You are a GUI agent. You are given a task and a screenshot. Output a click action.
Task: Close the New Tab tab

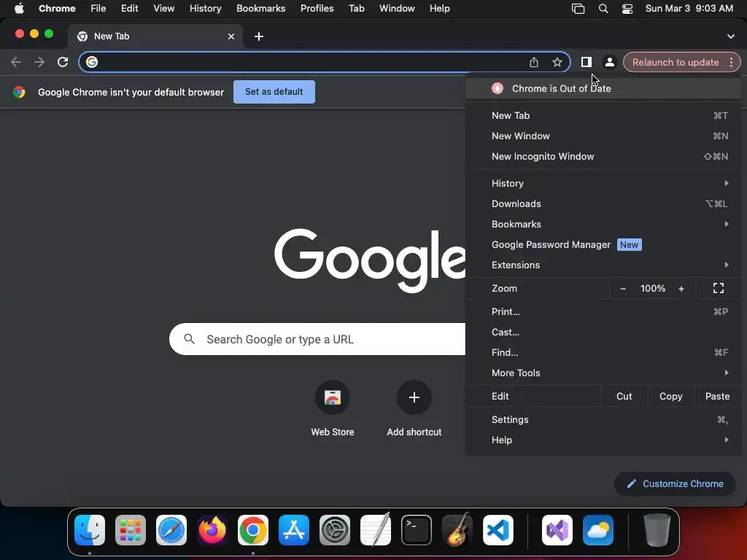click(x=231, y=36)
